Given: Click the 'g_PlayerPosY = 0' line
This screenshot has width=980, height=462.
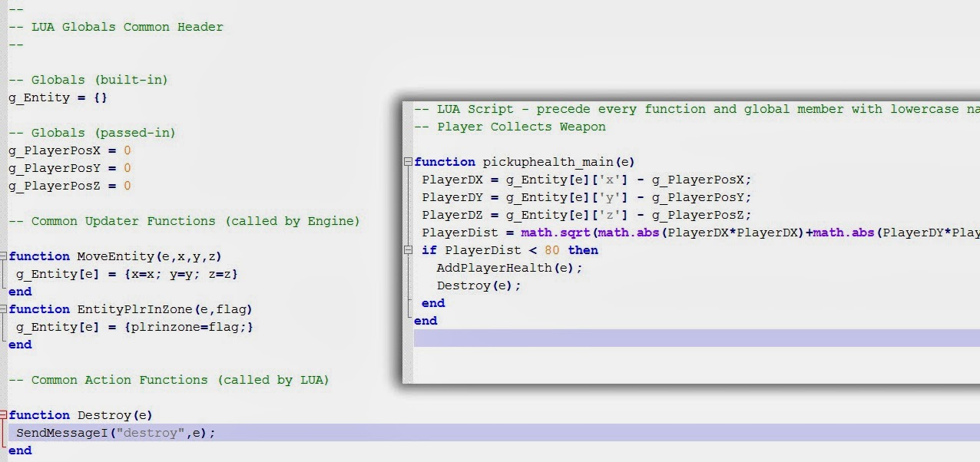Looking at the screenshot, I should [70, 168].
